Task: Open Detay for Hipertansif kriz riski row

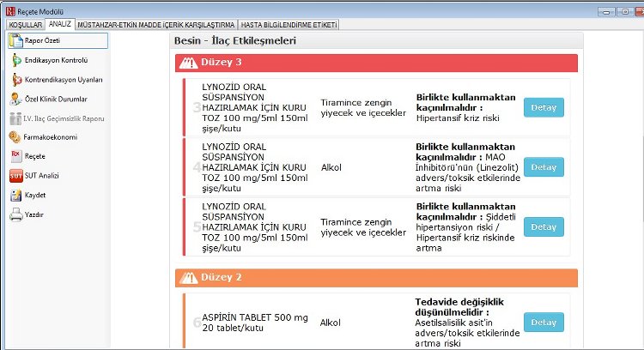Action: 544,107
